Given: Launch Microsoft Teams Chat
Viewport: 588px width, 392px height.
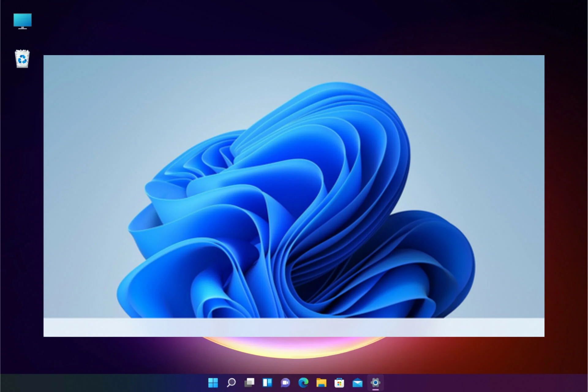Looking at the screenshot, I should [285, 383].
